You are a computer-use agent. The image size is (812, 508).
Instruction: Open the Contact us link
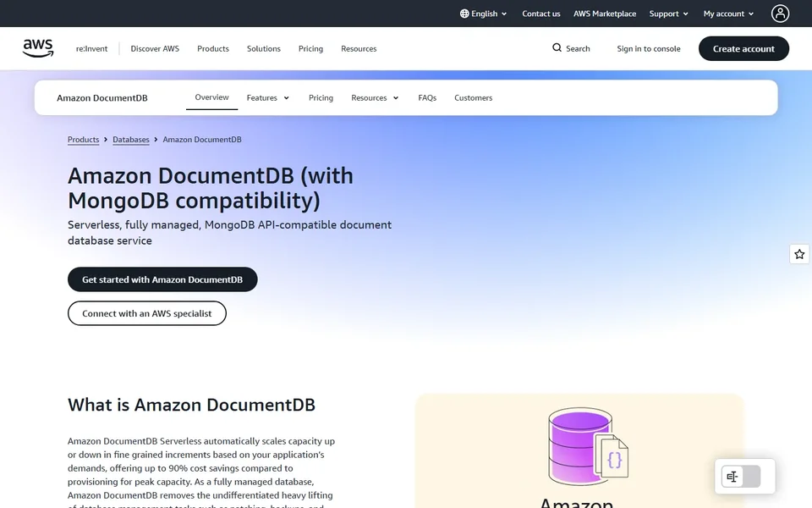pos(541,14)
